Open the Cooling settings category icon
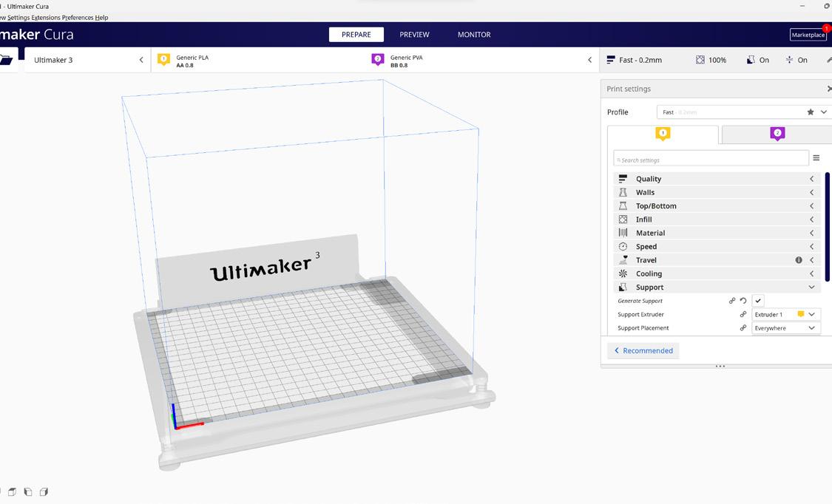Viewport: 832px width, 504px height. pos(623,273)
